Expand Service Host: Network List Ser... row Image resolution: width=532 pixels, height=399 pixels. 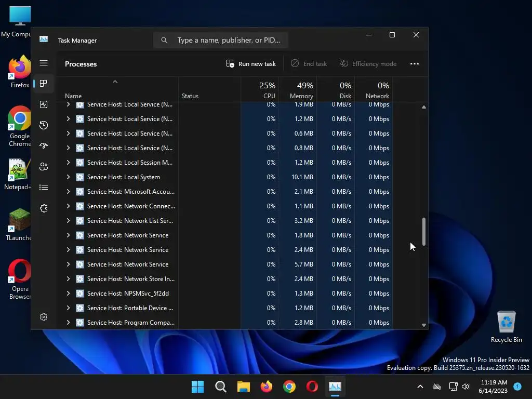(x=68, y=221)
